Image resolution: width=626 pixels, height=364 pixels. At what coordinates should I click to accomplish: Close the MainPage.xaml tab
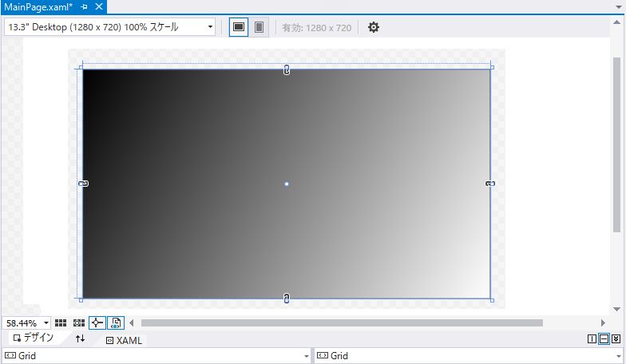point(99,6)
